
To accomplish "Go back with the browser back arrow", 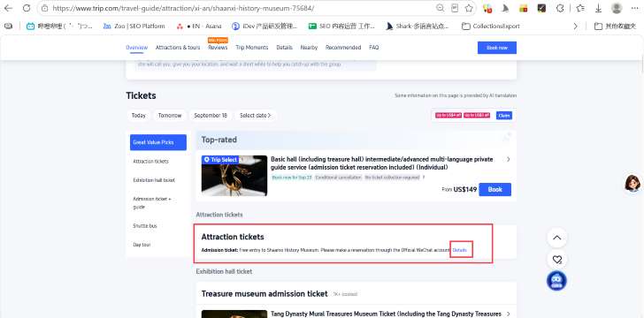I will [8, 8].
